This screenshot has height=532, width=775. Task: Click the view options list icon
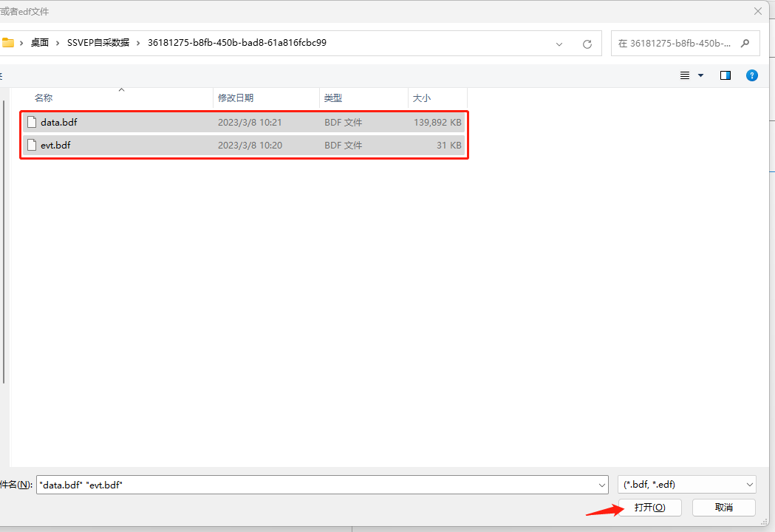pos(684,75)
